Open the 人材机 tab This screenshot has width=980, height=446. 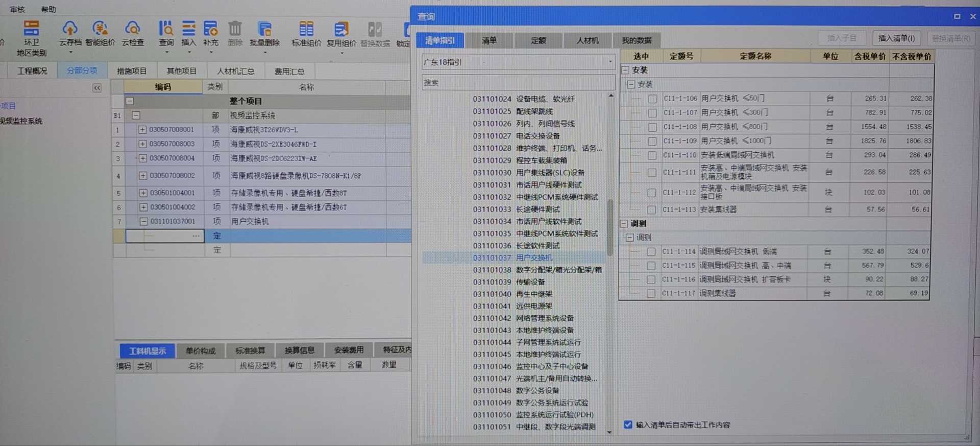587,40
